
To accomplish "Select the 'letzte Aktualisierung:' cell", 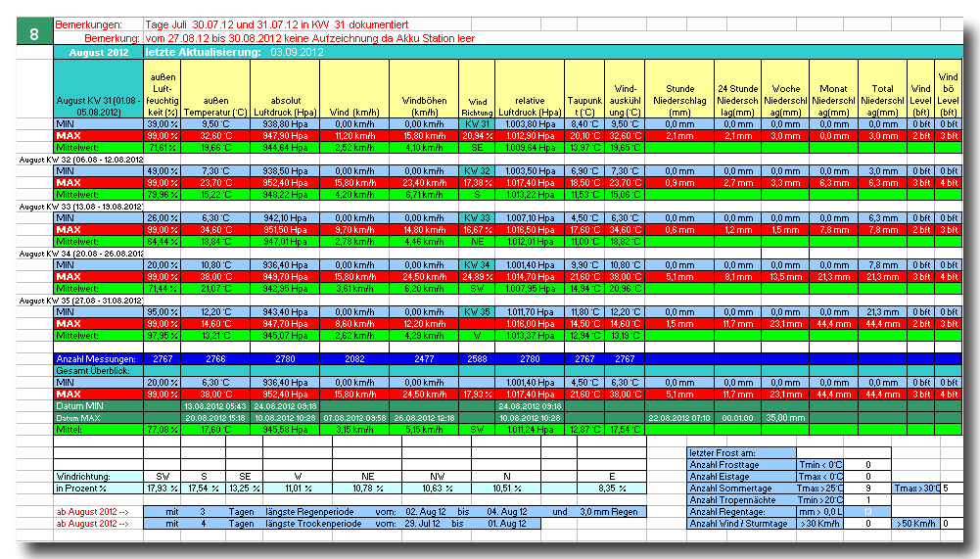I will click(203, 52).
